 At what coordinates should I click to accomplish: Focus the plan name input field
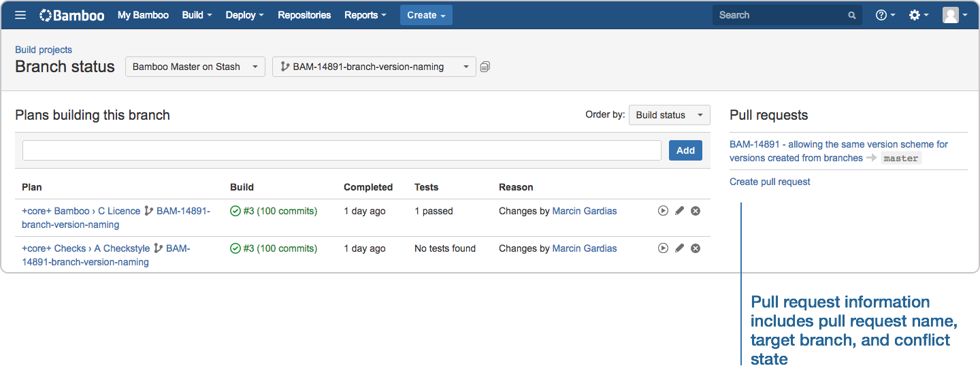(342, 150)
